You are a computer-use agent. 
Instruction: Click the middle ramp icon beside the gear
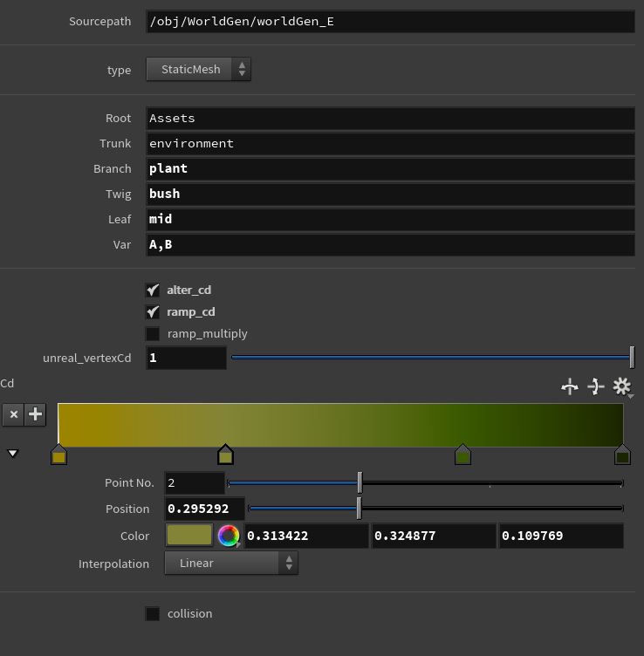click(x=596, y=386)
